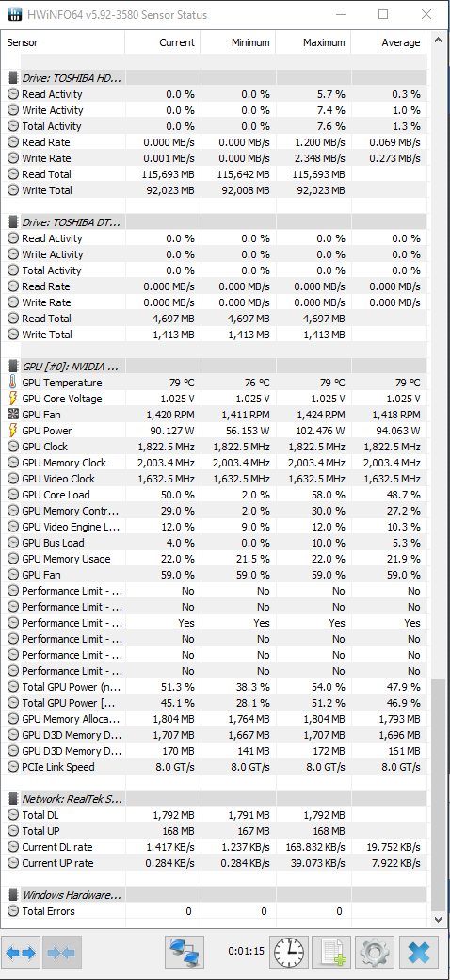
Task: Click the clock reset timer icon
Action: point(289,953)
